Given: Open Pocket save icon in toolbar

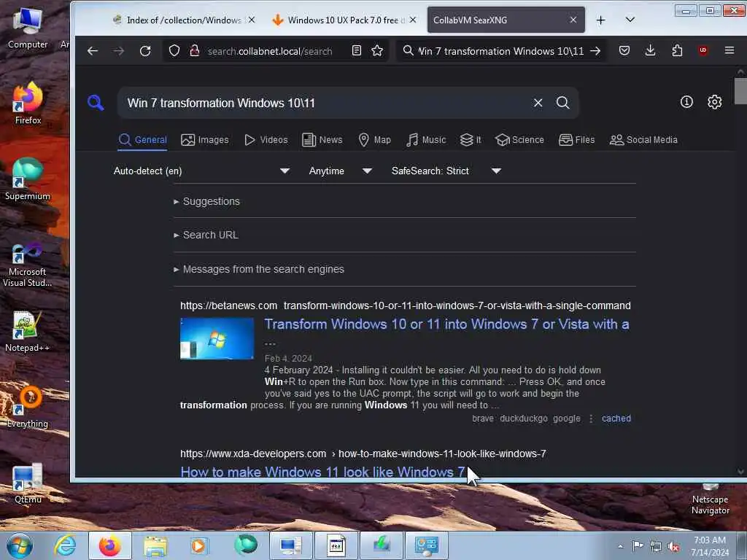Looking at the screenshot, I should 624,50.
